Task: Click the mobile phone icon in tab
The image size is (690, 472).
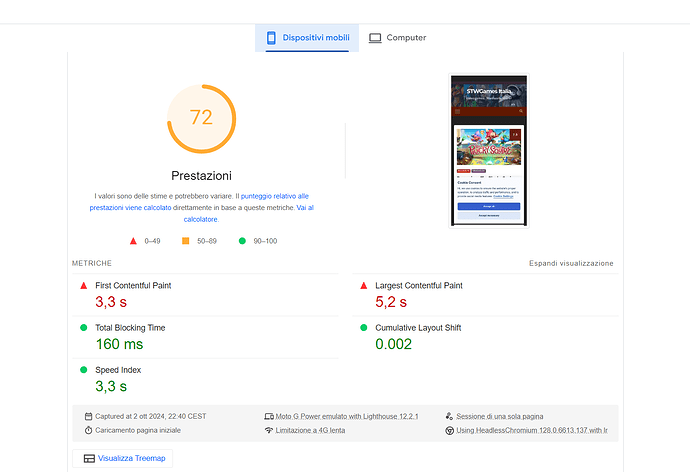Action: tap(271, 38)
